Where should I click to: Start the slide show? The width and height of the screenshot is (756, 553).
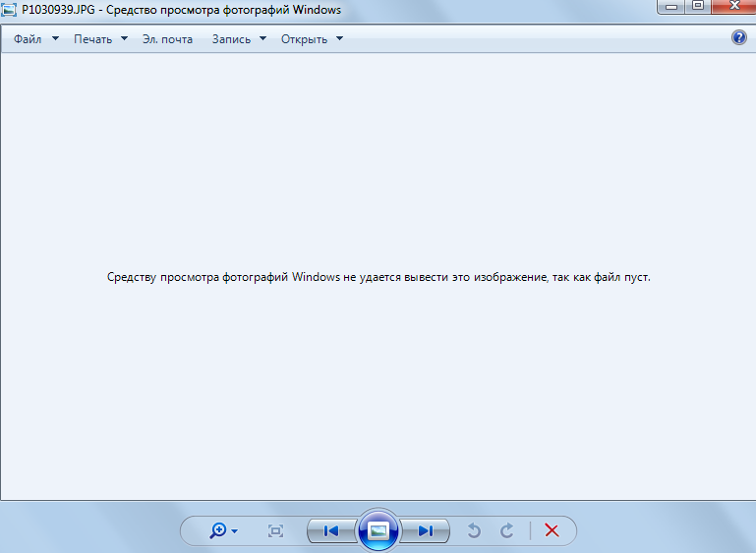378,530
